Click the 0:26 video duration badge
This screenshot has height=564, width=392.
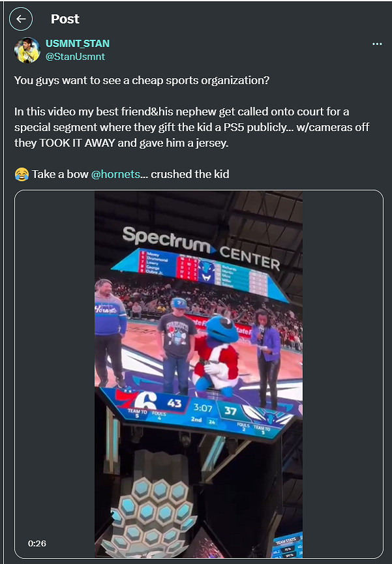[37, 543]
